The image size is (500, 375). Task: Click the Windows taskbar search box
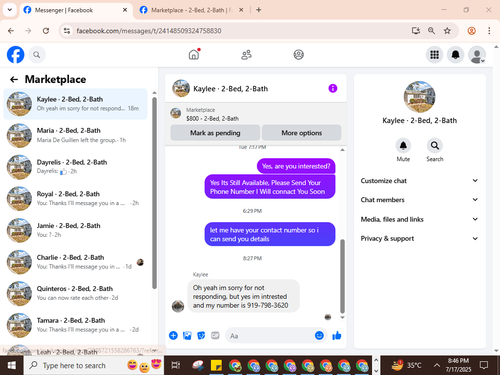click(94, 365)
